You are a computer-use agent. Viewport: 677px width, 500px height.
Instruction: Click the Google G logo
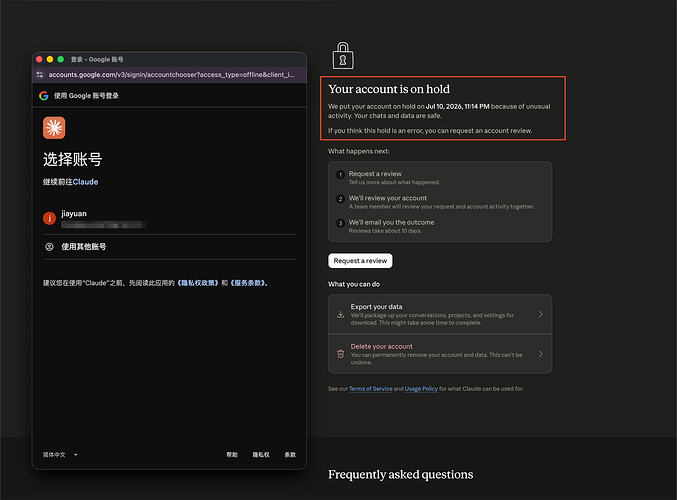pyautogui.click(x=44, y=96)
